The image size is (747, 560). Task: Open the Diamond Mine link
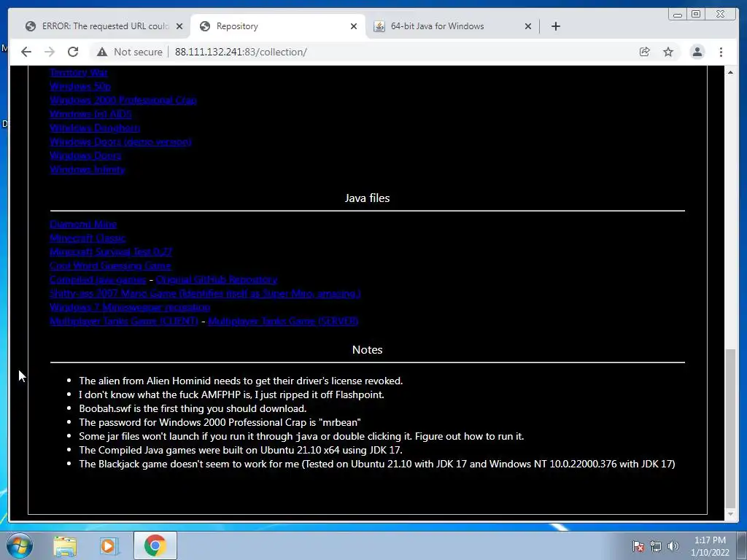pos(83,224)
